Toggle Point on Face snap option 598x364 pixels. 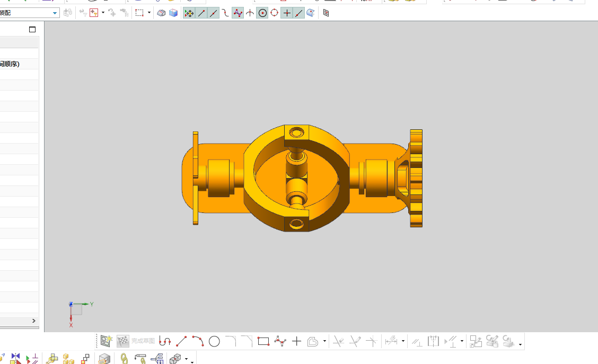coord(311,13)
